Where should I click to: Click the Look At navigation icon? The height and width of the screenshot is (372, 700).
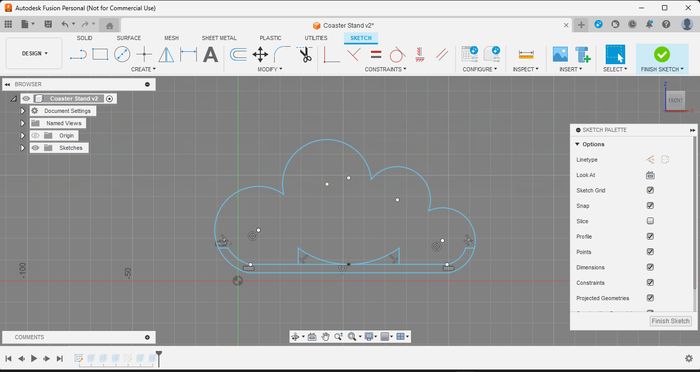(312, 337)
